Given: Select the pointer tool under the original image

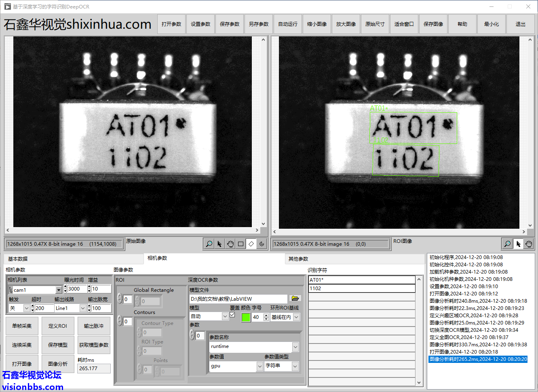Looking at the screenshot, I should click(219, 244).
